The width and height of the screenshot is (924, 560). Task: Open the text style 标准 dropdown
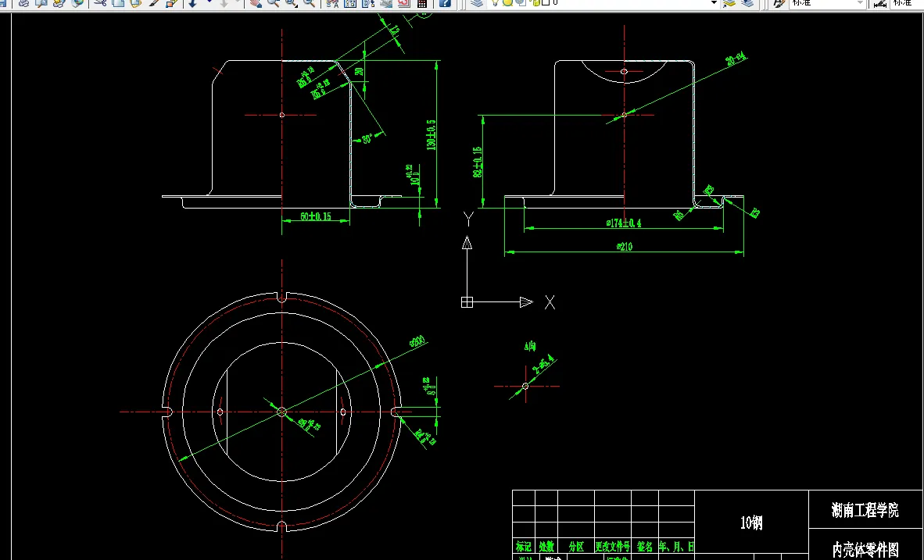coord(828,3)
